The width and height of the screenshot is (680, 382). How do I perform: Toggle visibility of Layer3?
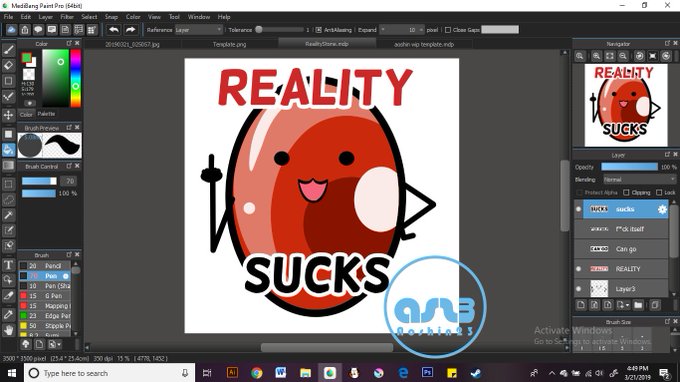coord(579,289)
